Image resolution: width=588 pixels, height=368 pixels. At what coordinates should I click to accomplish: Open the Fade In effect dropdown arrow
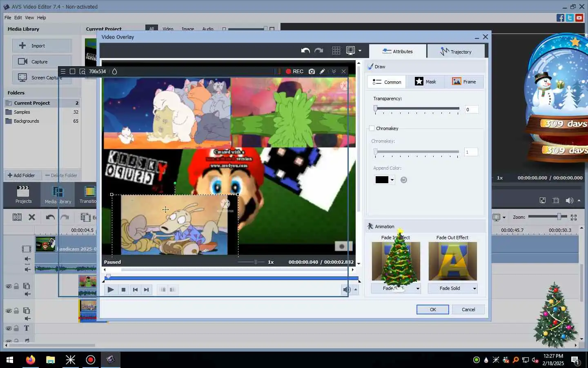(x=418, y=288)
